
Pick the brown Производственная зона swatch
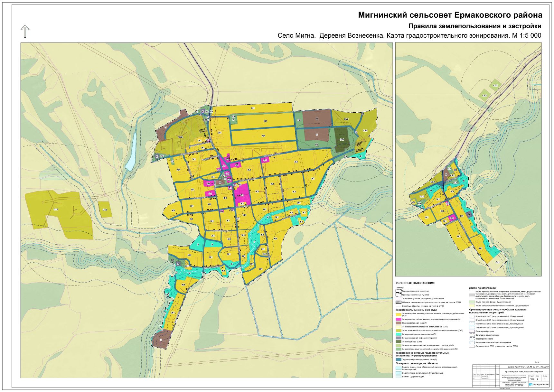399,323
